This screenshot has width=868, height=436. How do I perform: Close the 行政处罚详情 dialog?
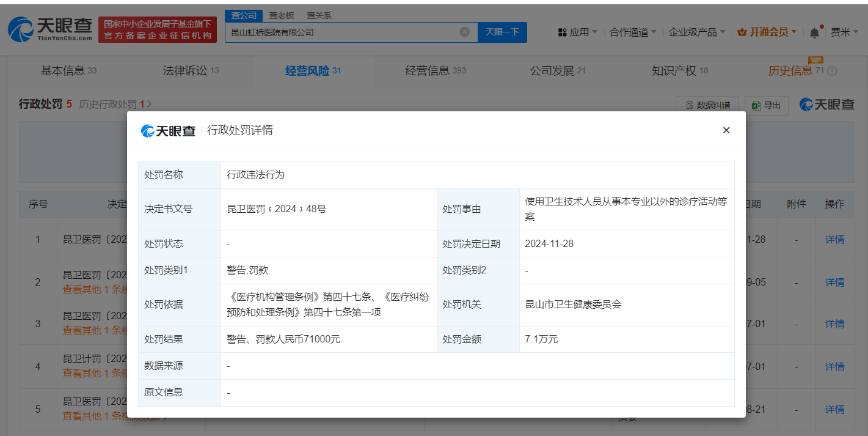[x=726, y=130]
